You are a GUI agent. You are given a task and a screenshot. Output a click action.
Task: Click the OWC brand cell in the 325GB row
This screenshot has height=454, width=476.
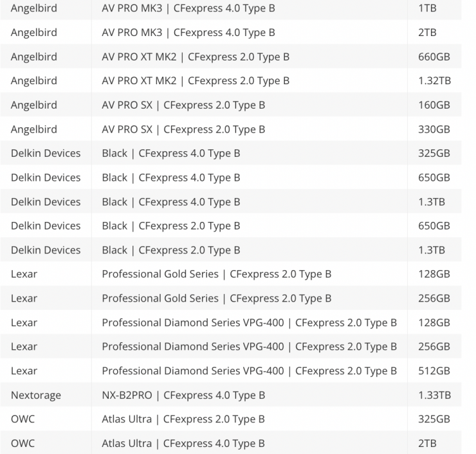(x=23, y=419)
